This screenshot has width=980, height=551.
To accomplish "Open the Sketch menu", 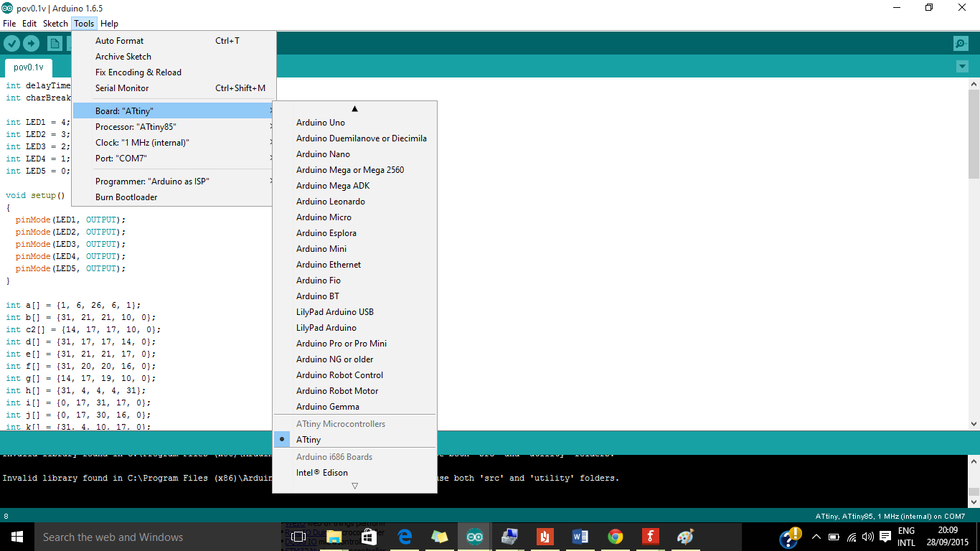I will point(55,24).
